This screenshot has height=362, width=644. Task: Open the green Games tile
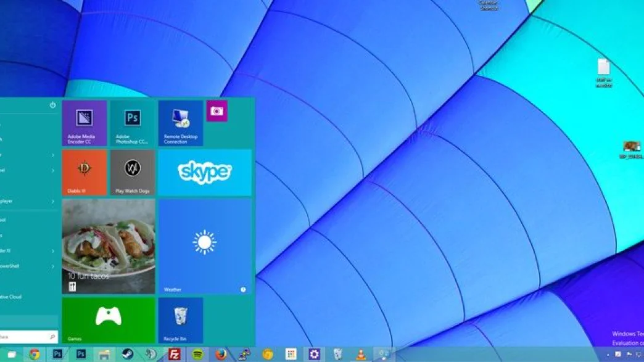[109, 320]
